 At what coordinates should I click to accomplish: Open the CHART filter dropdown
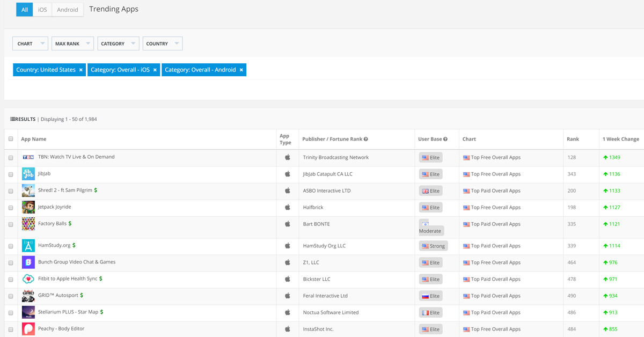(x=30, y=43)
